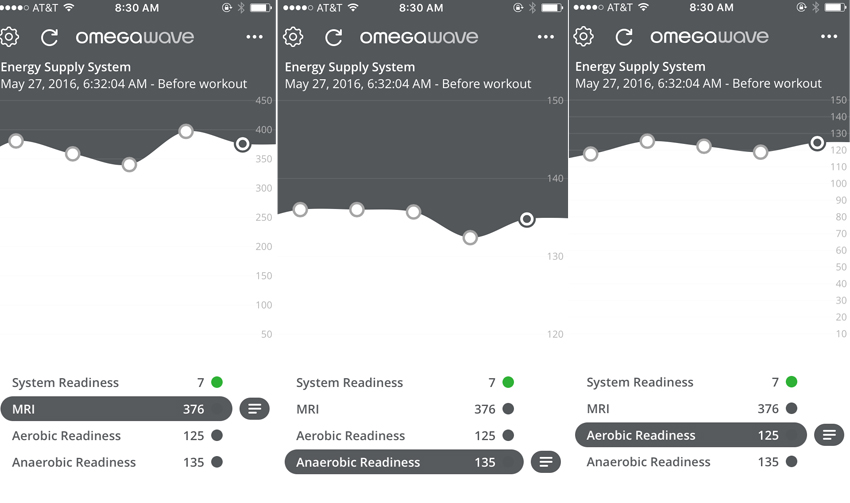Open three-dot more menu in right screen
Image resolution: width=850 pixels, height=503 pixels.
(x=829, y=37)
